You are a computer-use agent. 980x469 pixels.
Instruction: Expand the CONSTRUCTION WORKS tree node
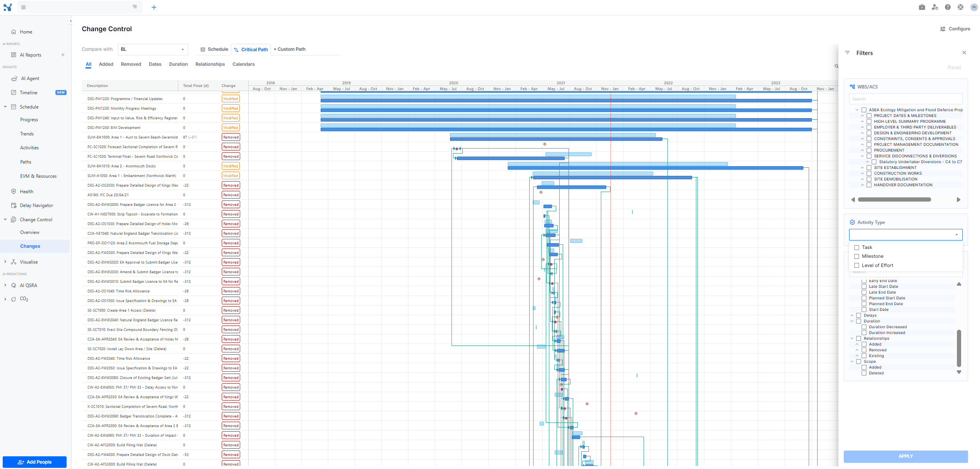pyautogui.click(x=863, y=174)
